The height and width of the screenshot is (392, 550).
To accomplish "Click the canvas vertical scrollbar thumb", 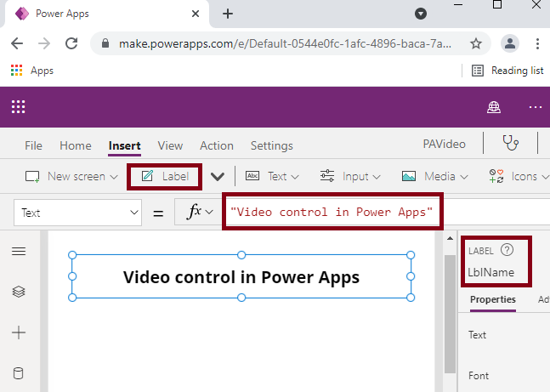I will click(450, 314).
